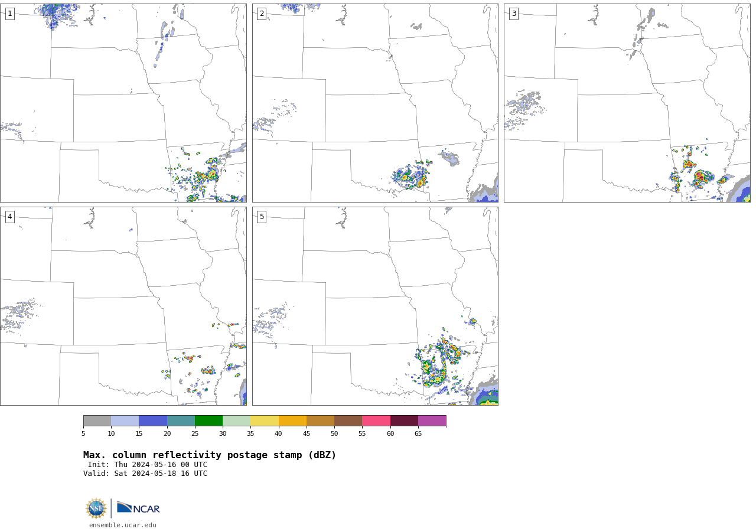Click the light blue 10-15 dBZ swatch

coord(125,420)
